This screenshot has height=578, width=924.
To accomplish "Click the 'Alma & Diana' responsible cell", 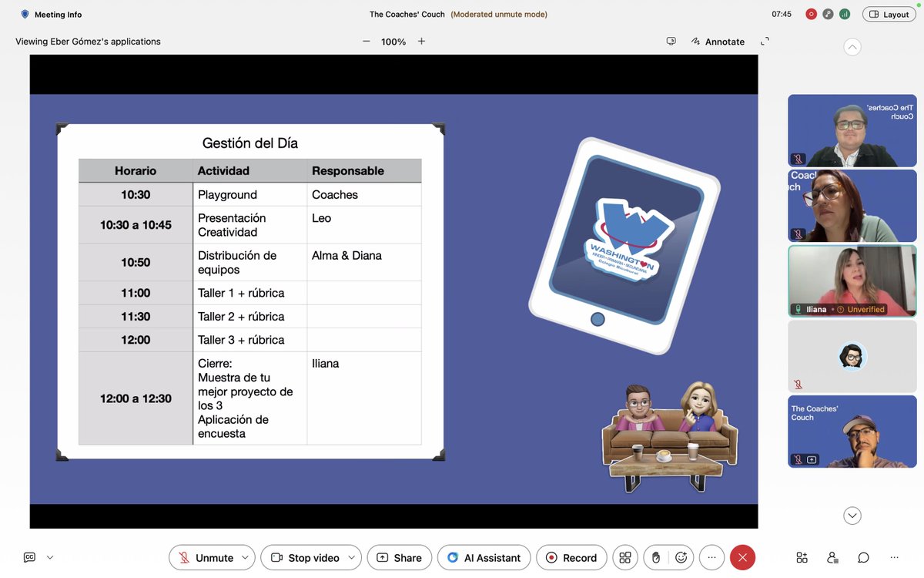I will coord(364,263).
